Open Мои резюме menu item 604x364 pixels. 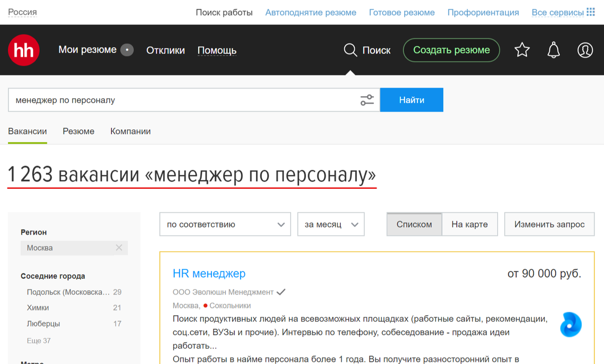88,50
